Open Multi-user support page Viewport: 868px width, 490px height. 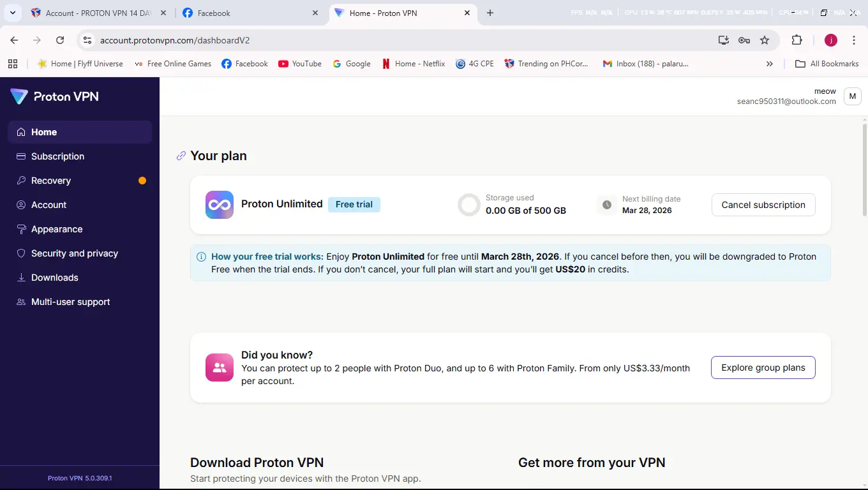pyautogui.click(x=80, y=302)
